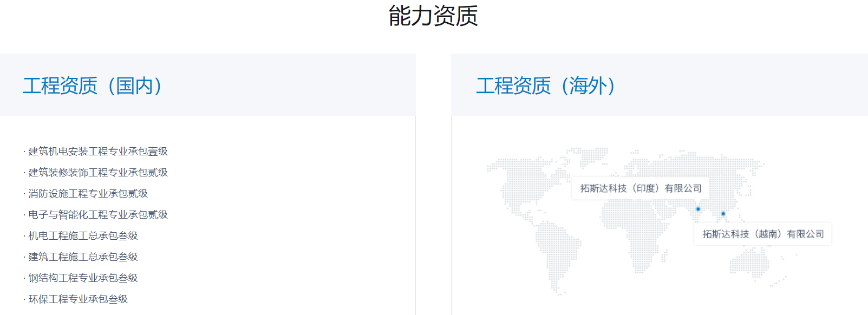
Task: Click 机电工程施工总承包叁级 list item
Action: [81, 235]
